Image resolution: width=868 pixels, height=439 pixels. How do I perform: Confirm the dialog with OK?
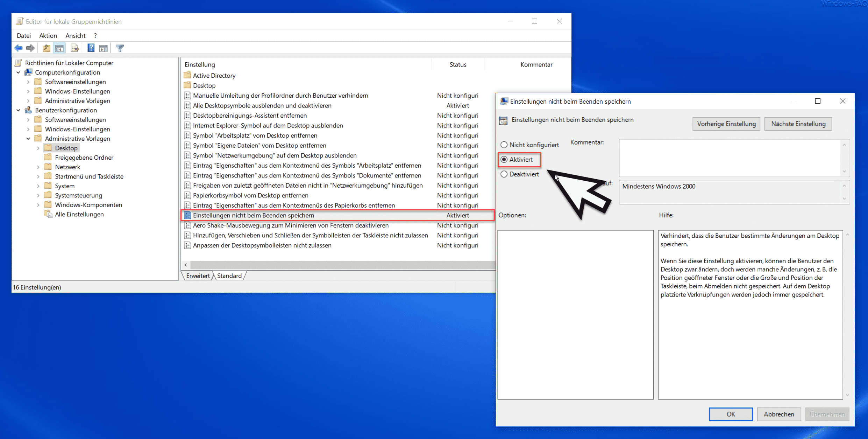[731, 414]
